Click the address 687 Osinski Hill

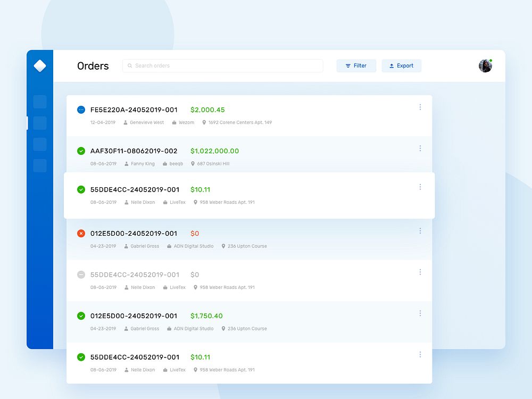(213, 163)
